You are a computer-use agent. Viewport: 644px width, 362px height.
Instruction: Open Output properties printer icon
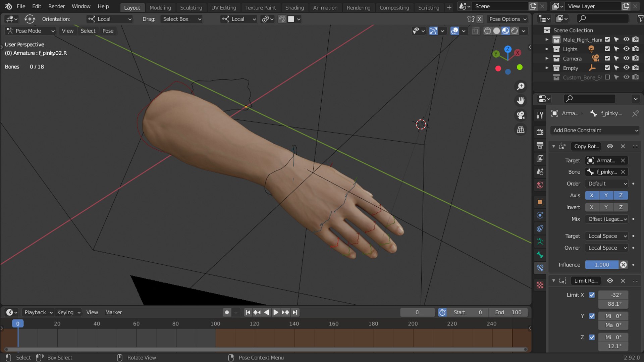pyautogui.click(x=540, y=145)
